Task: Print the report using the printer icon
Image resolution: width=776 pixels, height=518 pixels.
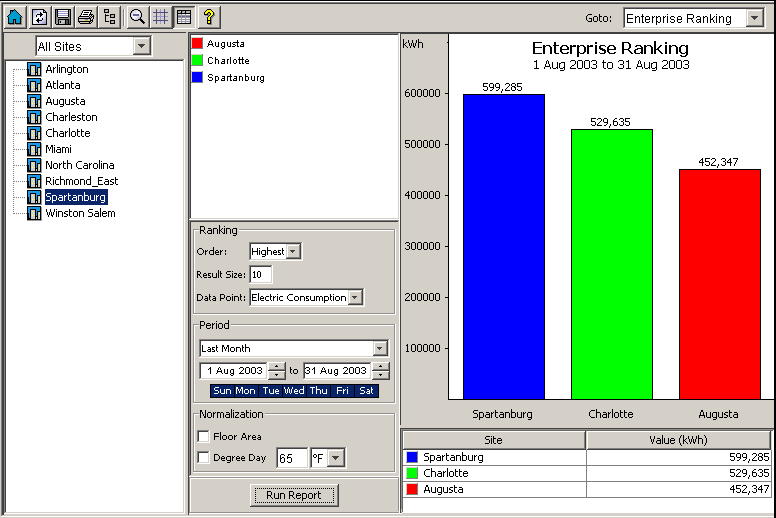Action: tap(87, 17)
